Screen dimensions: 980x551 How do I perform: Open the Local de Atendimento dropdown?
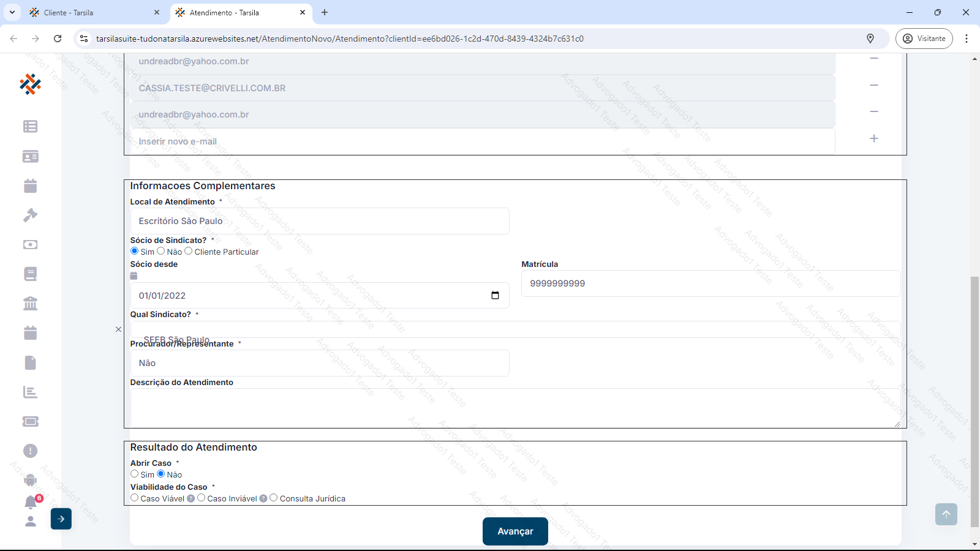pyautogui.click(x=319, y=221)
